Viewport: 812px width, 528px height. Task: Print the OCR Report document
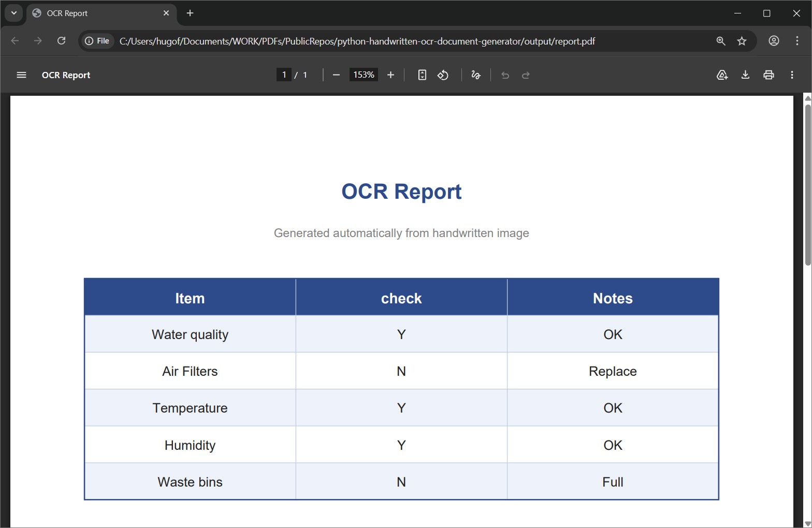[x=769, y=75]
